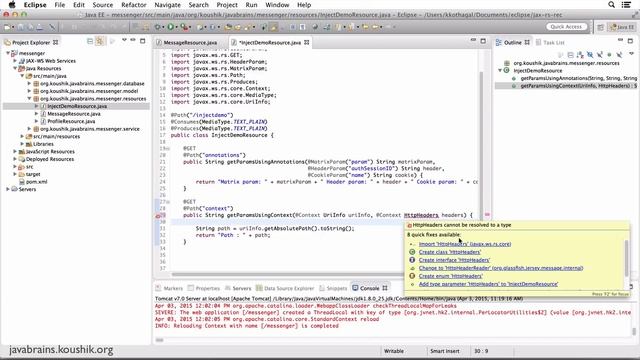The image size is (640, 360).
Task: Open the Navigate menu
Action: [167, 5]
